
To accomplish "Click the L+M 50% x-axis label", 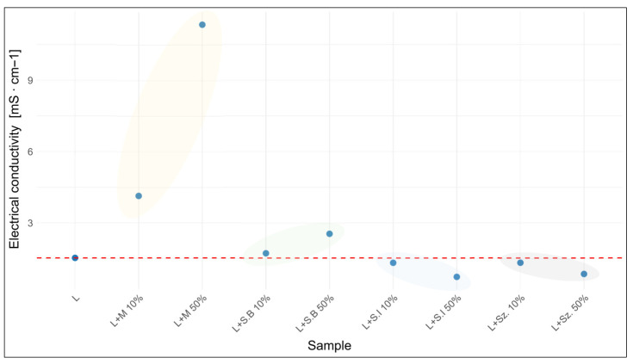I will 190,311.
